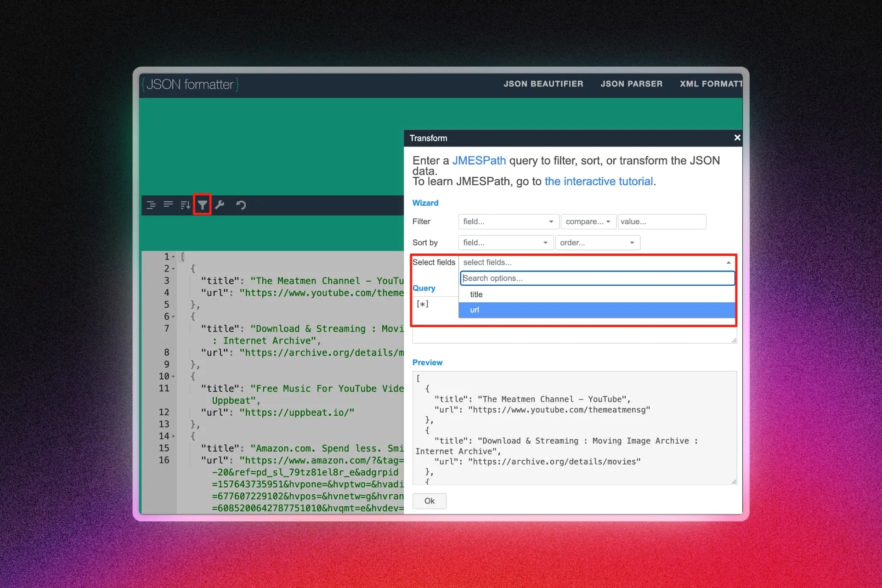
Task: Close the Transform dialog
Action: point(737,138)
